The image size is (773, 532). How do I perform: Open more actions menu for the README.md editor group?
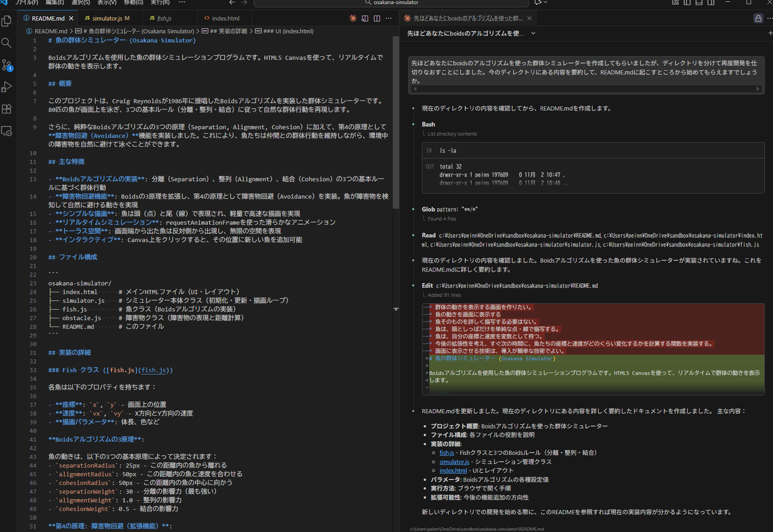pos(389,18)
